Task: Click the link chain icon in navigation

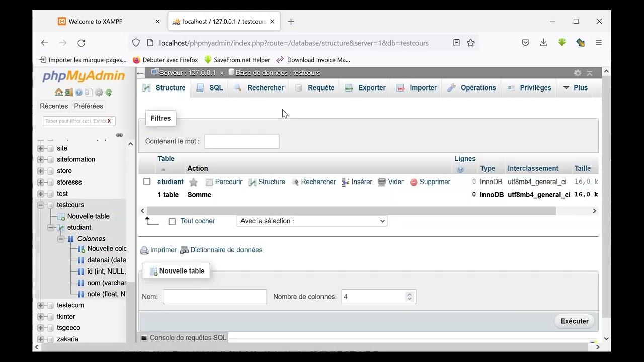Action: point(119,135)
